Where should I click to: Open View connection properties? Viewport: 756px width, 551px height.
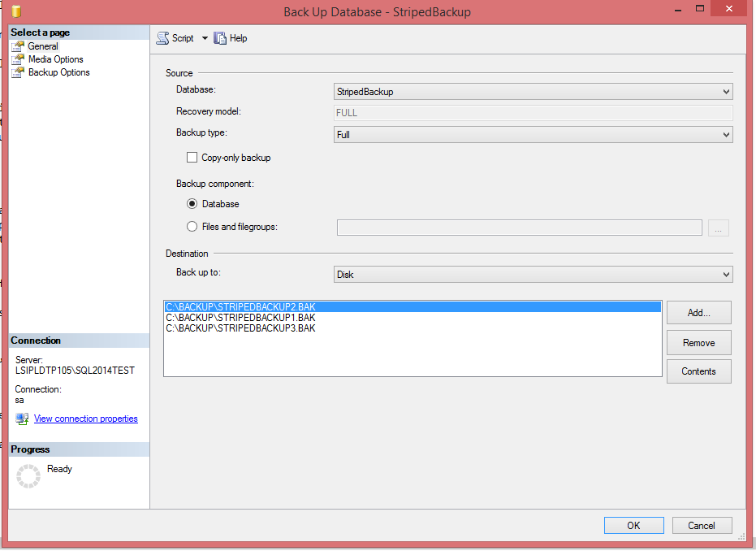85,418
